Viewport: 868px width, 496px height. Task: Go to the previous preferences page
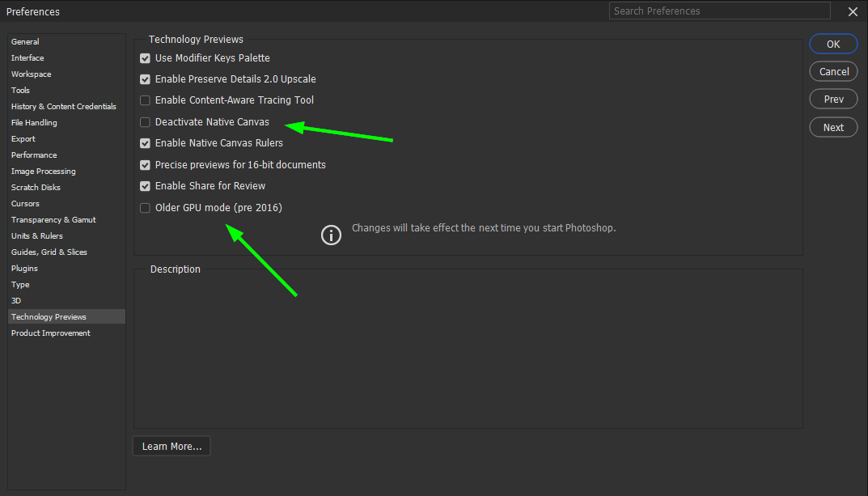pos(833,99)
